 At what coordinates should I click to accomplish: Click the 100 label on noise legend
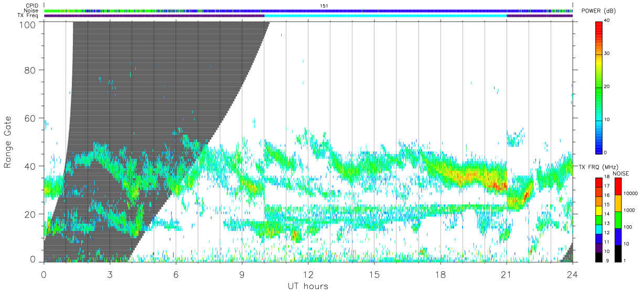(627, 227)
